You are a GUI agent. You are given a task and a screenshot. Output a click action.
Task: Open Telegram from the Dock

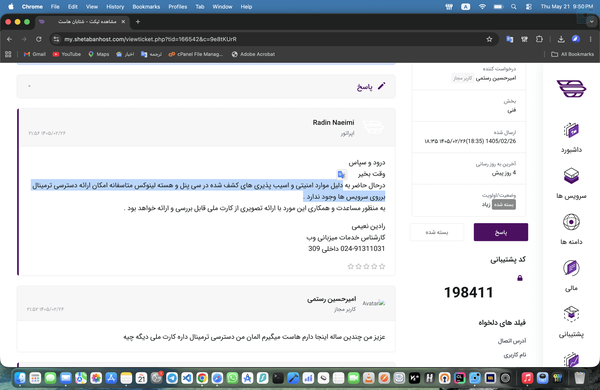[x=172, y=378]
